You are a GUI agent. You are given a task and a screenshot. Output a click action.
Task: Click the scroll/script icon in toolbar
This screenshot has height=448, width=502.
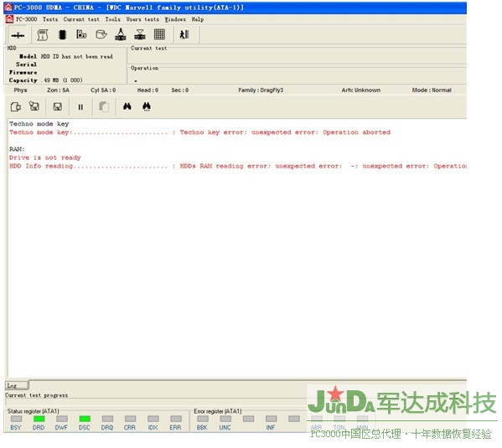pos(43,34)
